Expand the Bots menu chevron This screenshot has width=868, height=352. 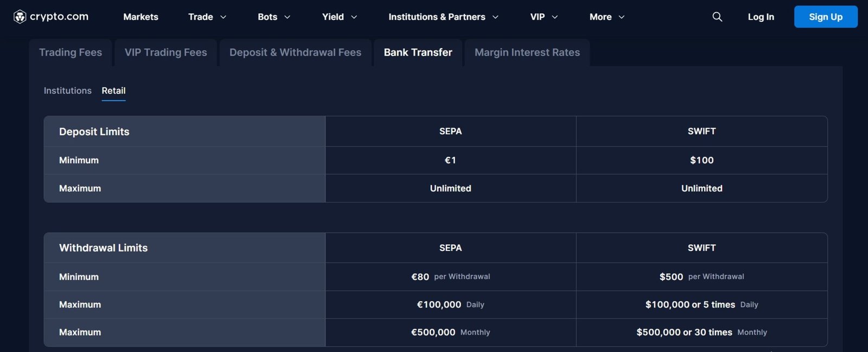click(x=288, y=17)
